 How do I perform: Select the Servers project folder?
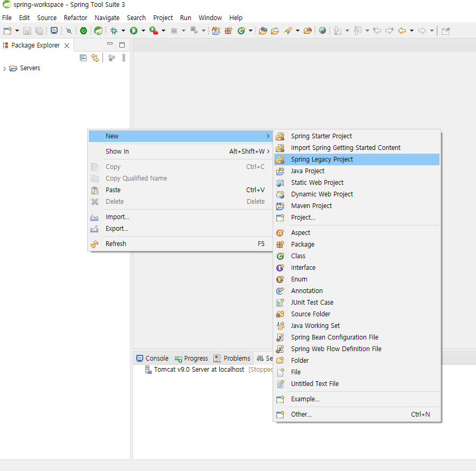click(25, 68)
